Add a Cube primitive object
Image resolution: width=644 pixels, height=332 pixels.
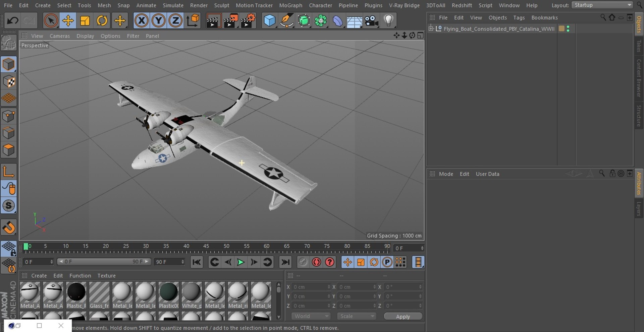[269, 21]
